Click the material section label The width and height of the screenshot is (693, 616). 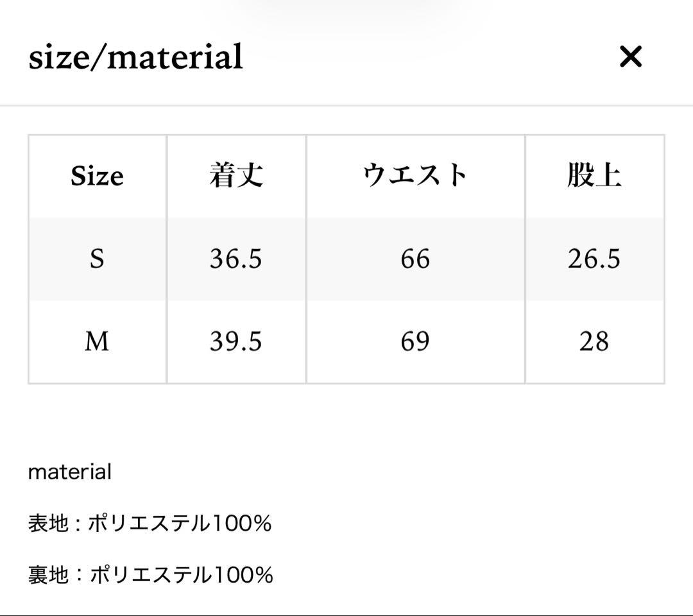pos(69,472)
